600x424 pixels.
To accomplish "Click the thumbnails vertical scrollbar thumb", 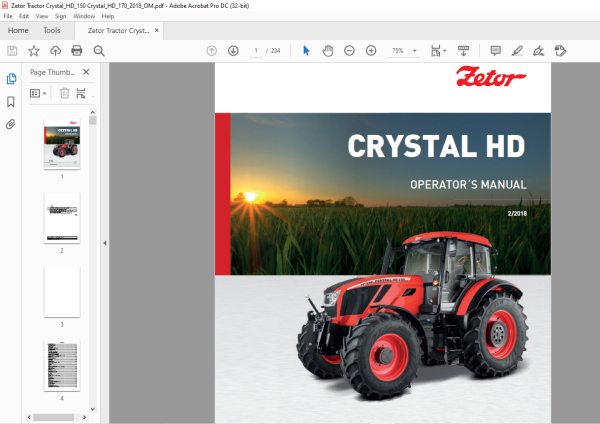I will pyautogui.click(x=93, y=121).
